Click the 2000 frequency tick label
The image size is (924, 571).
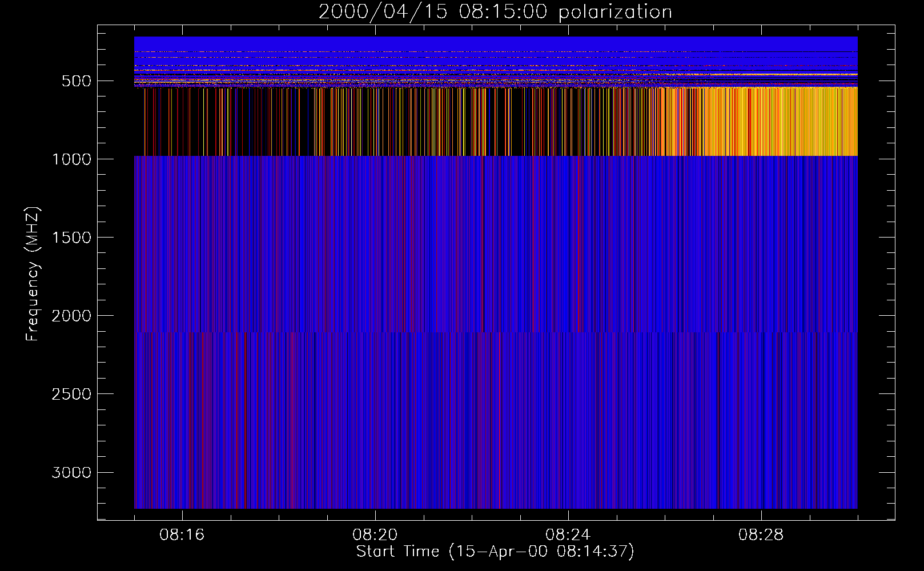pos(71,316)
